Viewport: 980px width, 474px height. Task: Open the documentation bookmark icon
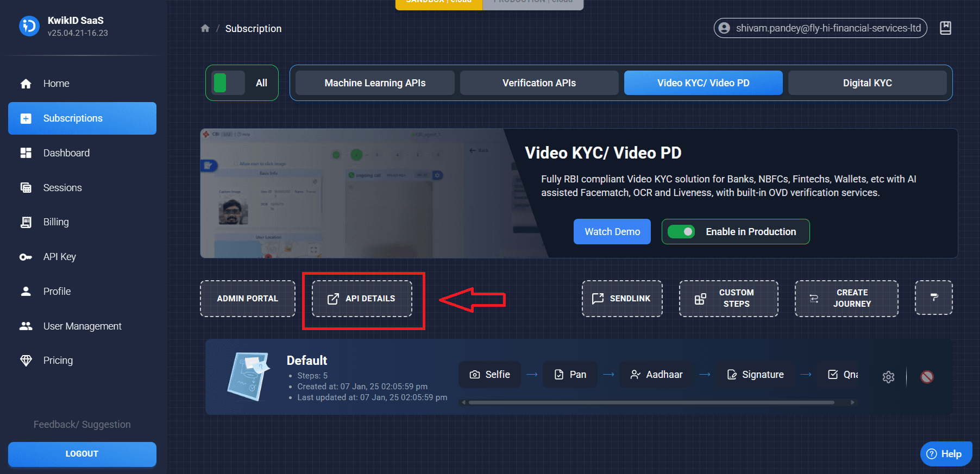[x=945, y=28]
